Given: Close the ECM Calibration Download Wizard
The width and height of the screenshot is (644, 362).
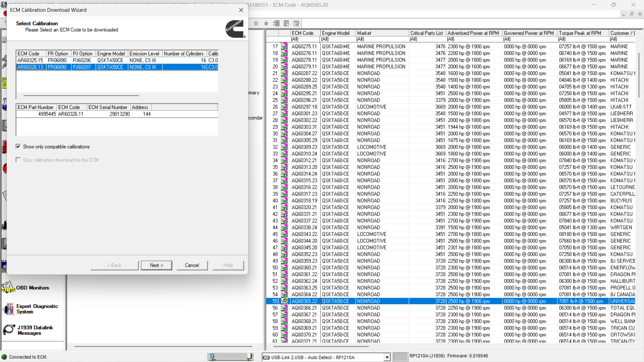Looking at the screenshot, I should coord(241,10).
